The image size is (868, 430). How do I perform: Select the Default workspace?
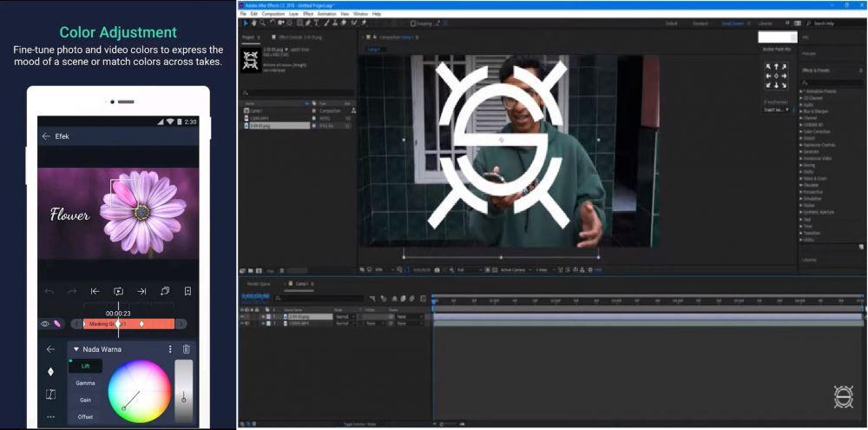coord(672,23)
